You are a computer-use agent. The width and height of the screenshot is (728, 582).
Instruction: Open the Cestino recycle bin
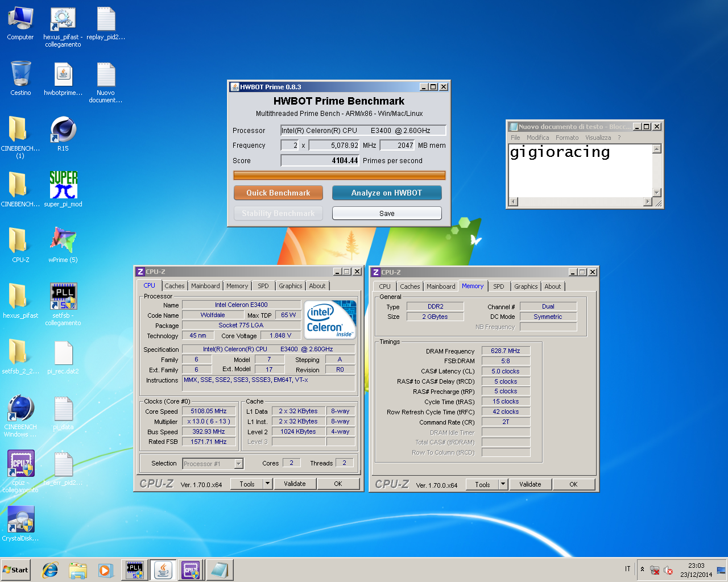(x=20, y=78)
